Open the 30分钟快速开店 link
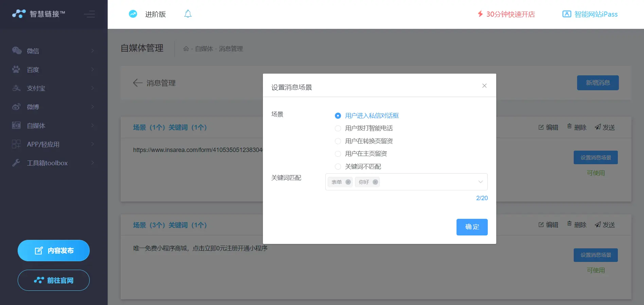The width and height of the screenshot is (644, 305). [506, 14]
